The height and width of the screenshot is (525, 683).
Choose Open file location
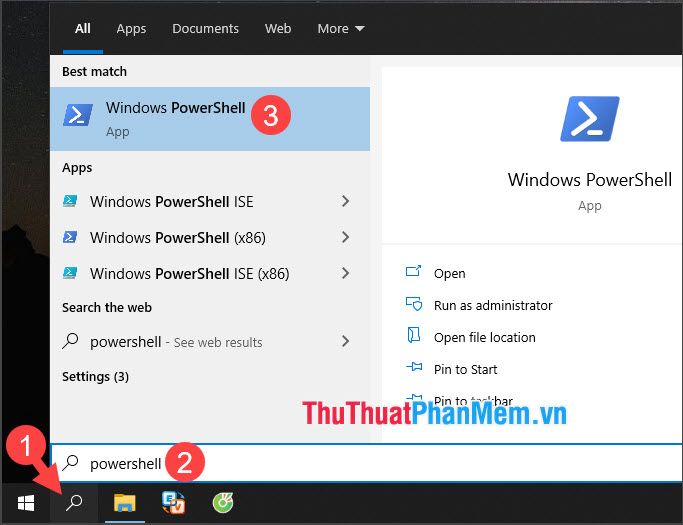485,337
